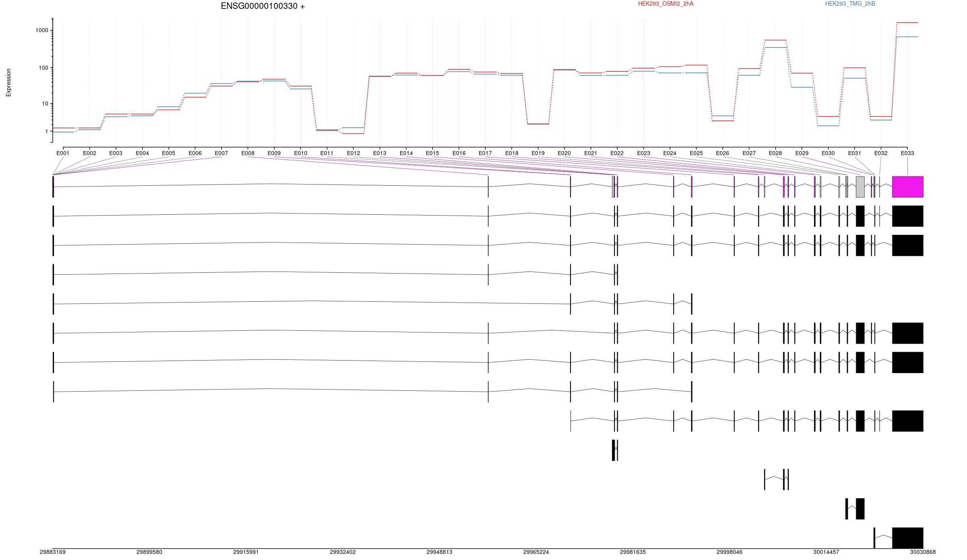
Task: Click exon bin label E021
Action: point(591,153)
